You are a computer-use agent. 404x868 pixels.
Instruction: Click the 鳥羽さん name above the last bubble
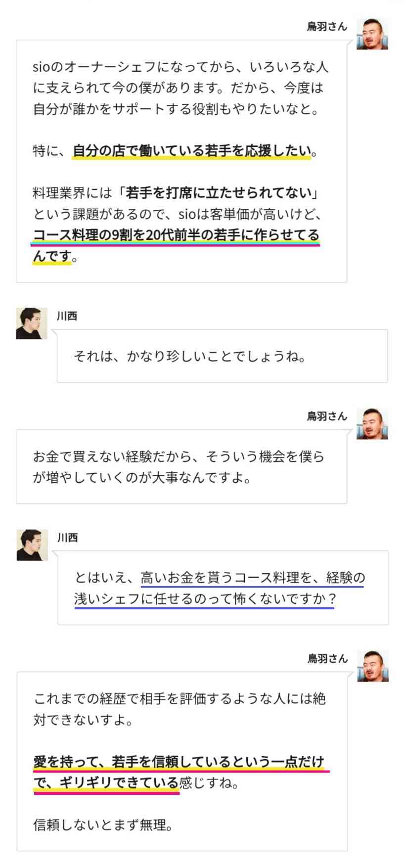pos(327,659)
